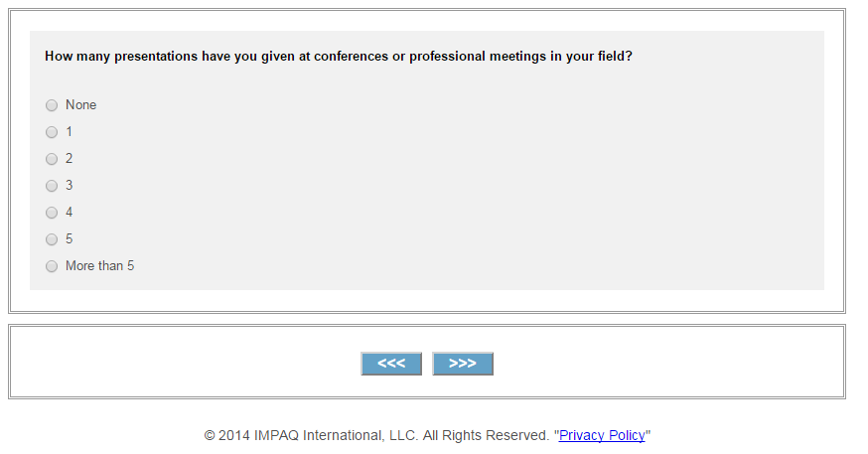Open the Privacy Policy link
Image resolution: width=868 pixels, height=454 pixels.
pyautogui.click(x=602, y=435)
